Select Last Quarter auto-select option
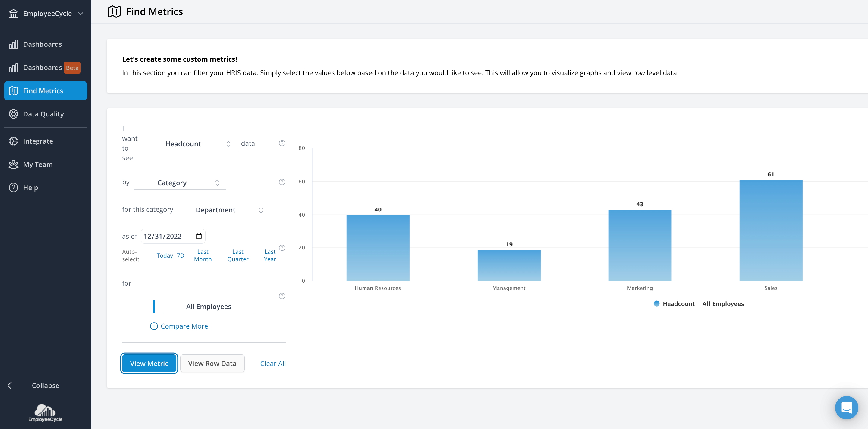Screen dimensions: 868x429 tap(237, 255)
